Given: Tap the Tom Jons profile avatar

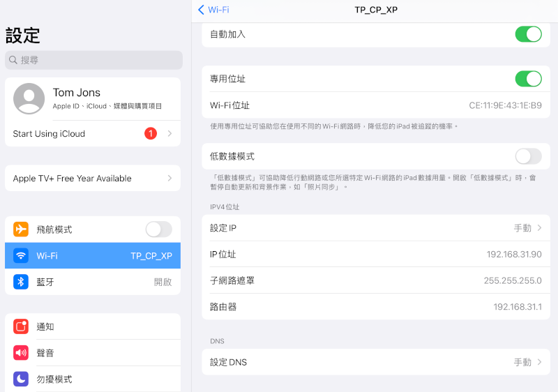Looking at the screenshot, I should tap(29, 98).
